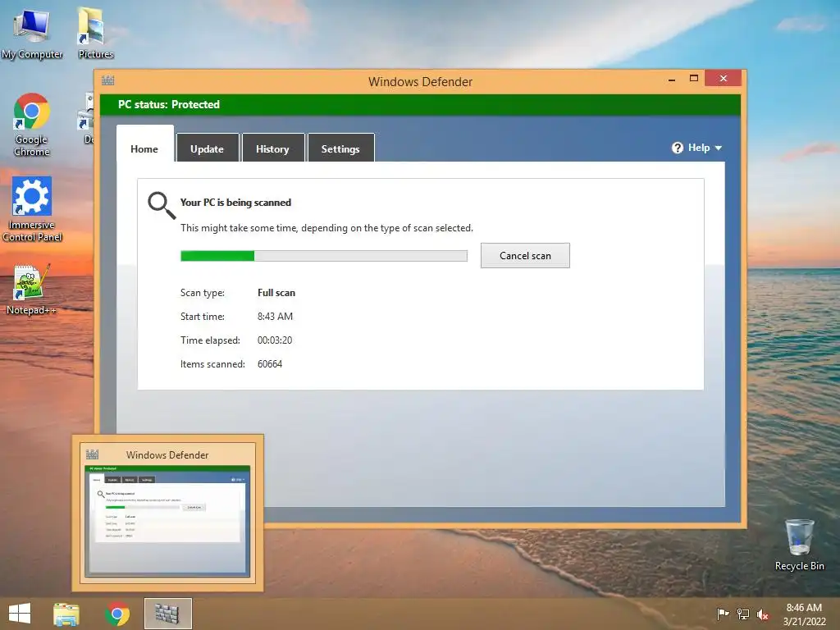Expand the Help dropdown arrow
Viewport: 840px width, 630px height.
719,148
